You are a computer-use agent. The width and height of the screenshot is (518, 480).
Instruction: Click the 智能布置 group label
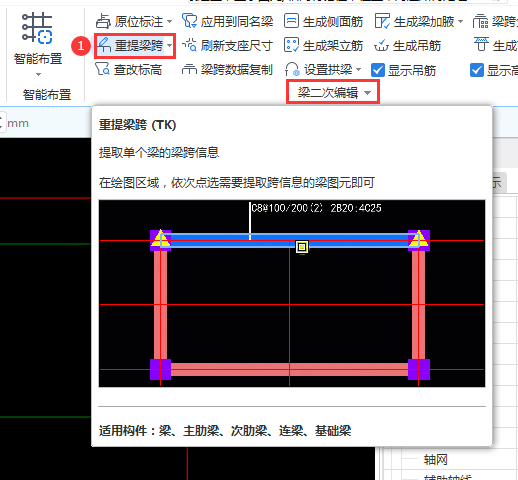click(47, 95)
